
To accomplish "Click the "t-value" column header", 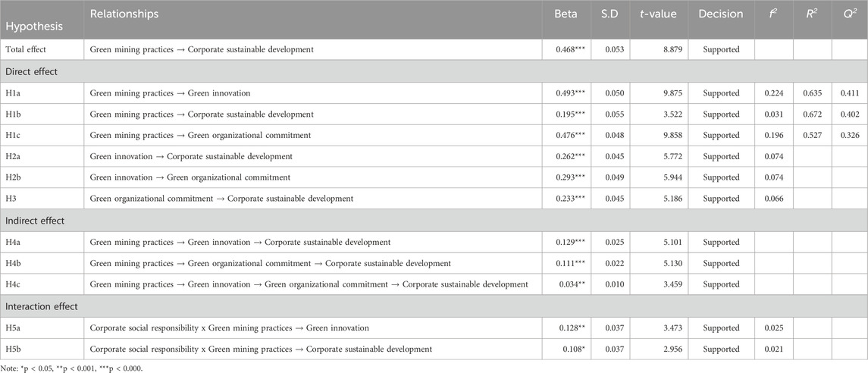I will (x=658, y=14).
